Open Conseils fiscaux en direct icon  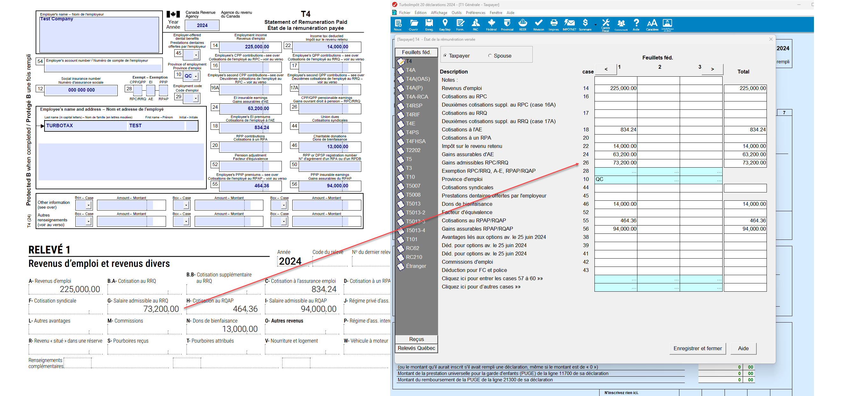[x=667, y=24]
